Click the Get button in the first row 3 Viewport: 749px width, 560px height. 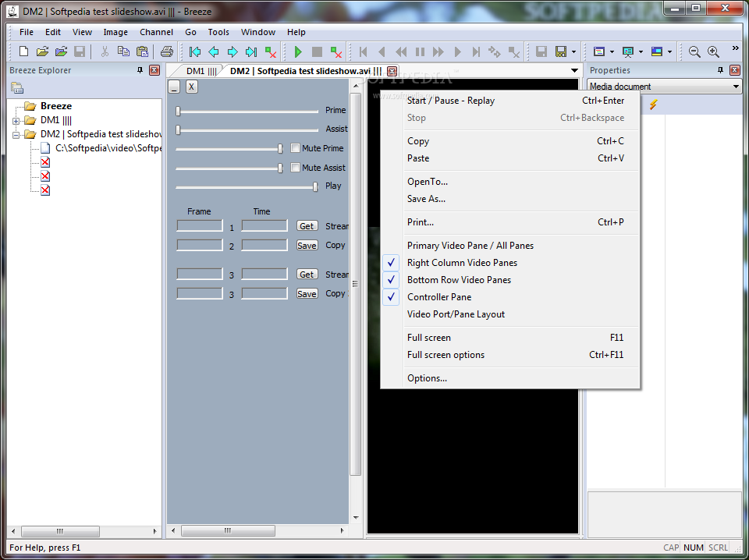[x=307, y=274]
